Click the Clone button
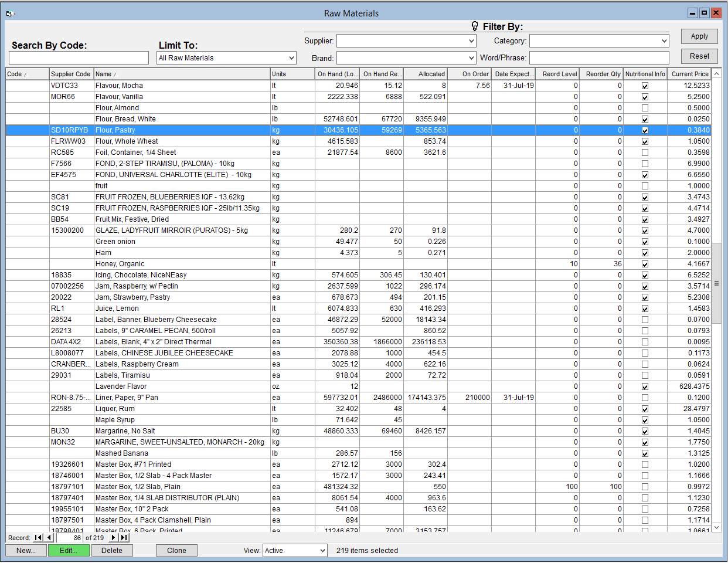This screenshot has width=728, height=563. (176, 551)
